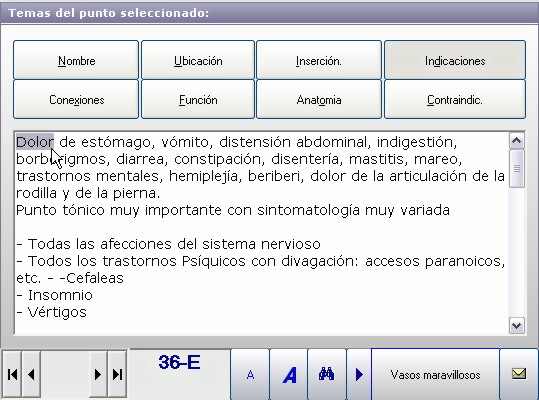The height and width of the screenshot is (400, 539).
Task: Click the scrollbar down arrow
Action: pyautogui.click(x=517, y=326)
